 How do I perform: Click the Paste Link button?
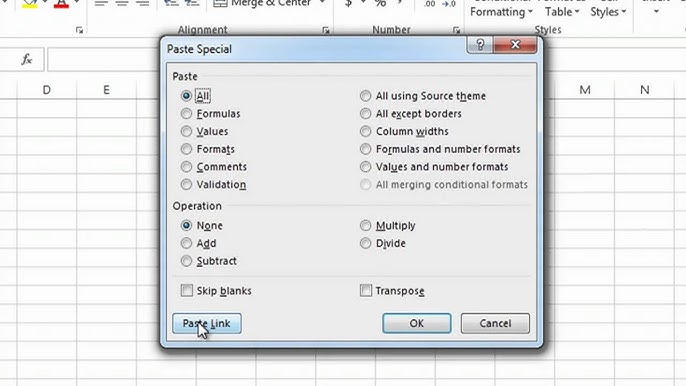207,323
